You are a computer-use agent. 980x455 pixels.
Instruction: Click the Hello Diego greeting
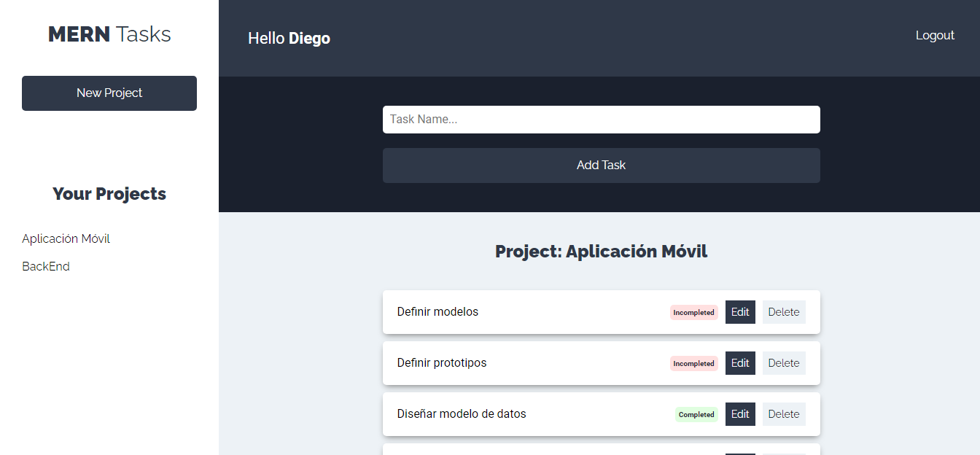click(289, 38)
